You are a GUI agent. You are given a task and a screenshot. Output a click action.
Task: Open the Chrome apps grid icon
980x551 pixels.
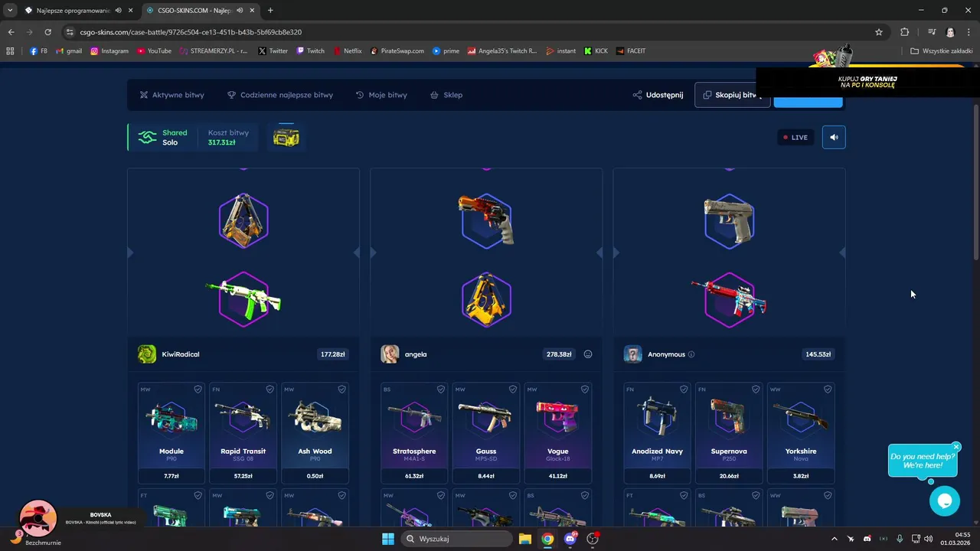pyautogui.click(x=10, y=51)
